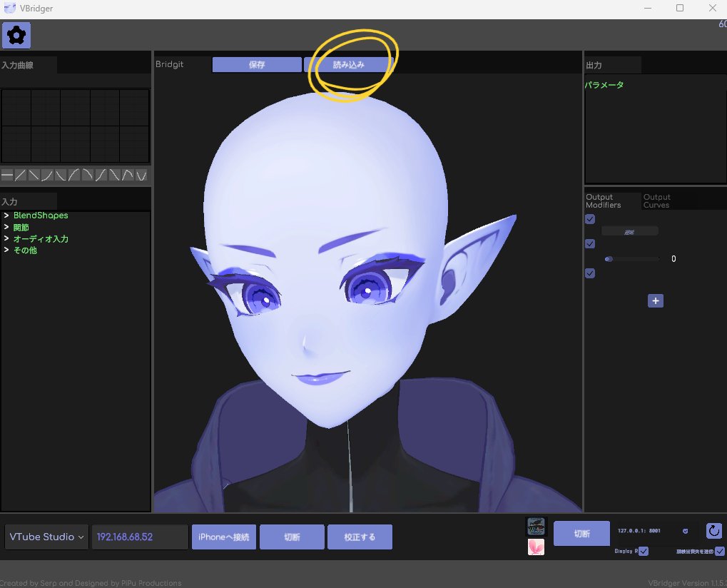Expand the オーディオ入力 tree arrow

tap(6, 238)
